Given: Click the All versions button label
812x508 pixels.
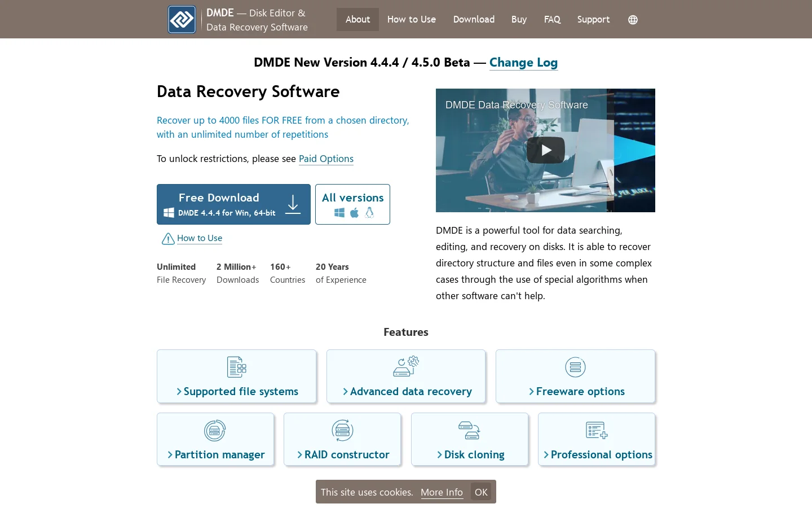Looking at the screenshot, I should point(352,198).
